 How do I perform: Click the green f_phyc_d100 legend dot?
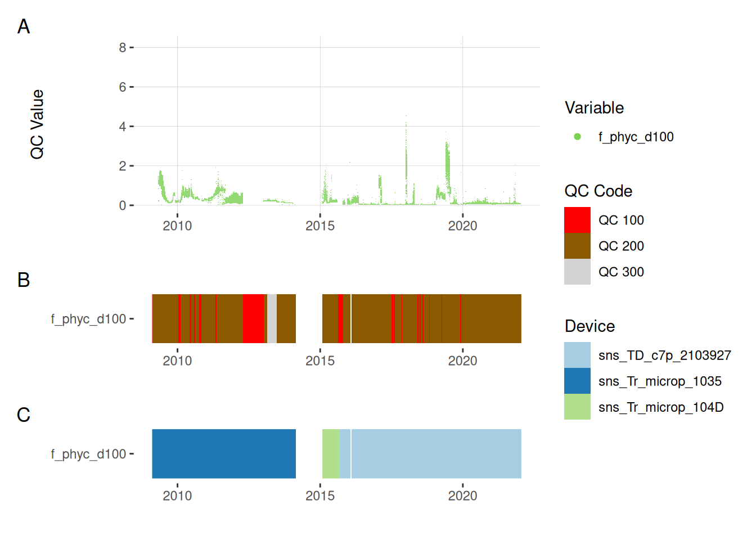(x=577, y=137)
